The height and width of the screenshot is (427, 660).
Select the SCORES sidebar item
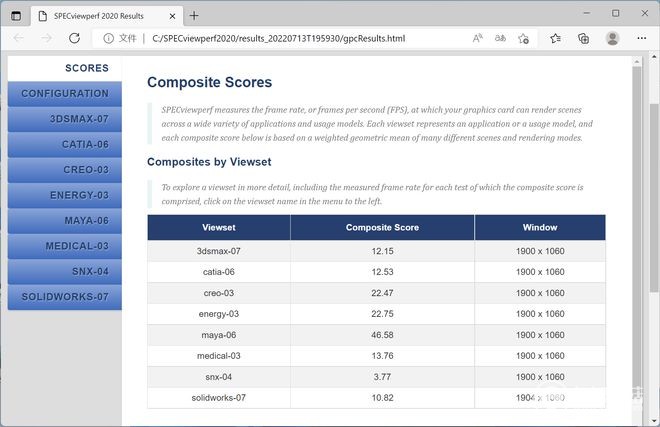[65, 68]
